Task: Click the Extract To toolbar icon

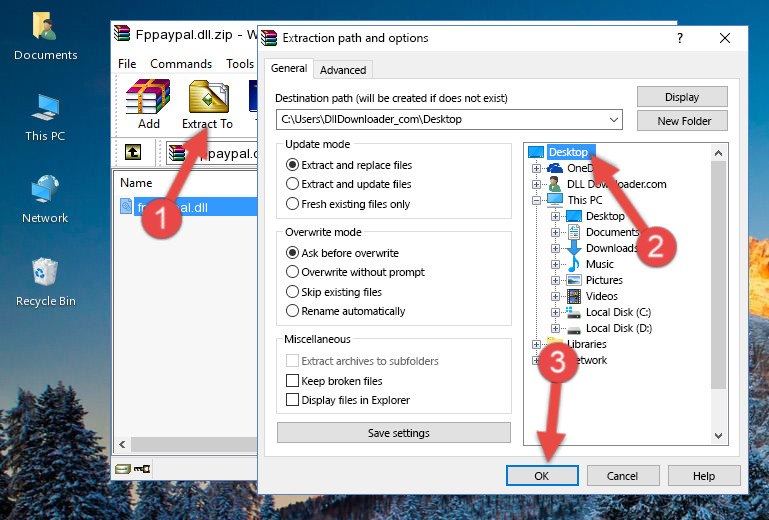Action: [208, 96]
